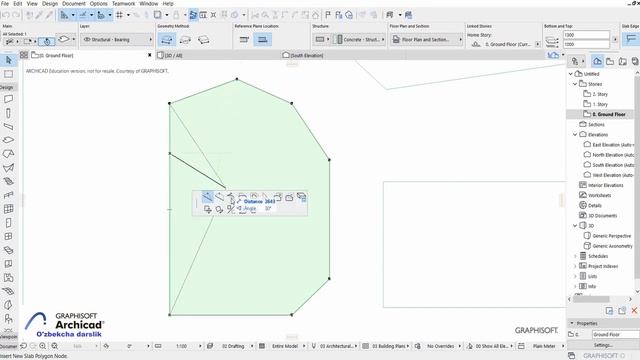The height and width of the screenshot is (360, 640).
Task: Open the Concrete - Structural building material dropdown
Action: (359, 40)
